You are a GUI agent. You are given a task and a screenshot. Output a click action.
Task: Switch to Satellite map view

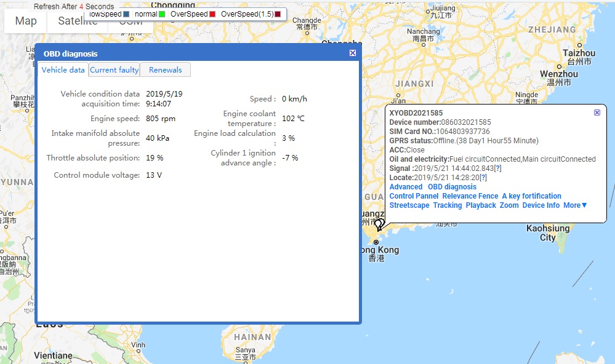(x=78, y=22)
